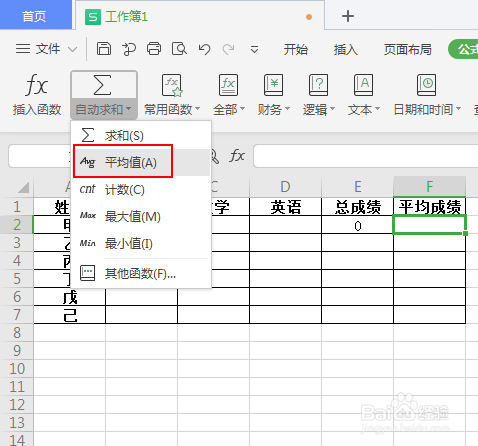This screenshot has width=478, height=446.
Task: Open the 逻辑 logical functions icon
Action: pyautogui.click(x=318, y=85)
